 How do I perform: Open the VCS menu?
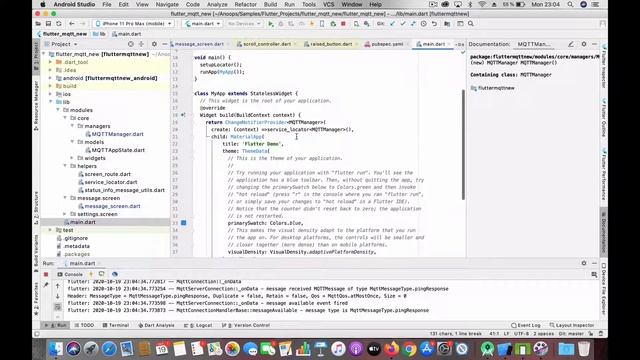point(329,4)
